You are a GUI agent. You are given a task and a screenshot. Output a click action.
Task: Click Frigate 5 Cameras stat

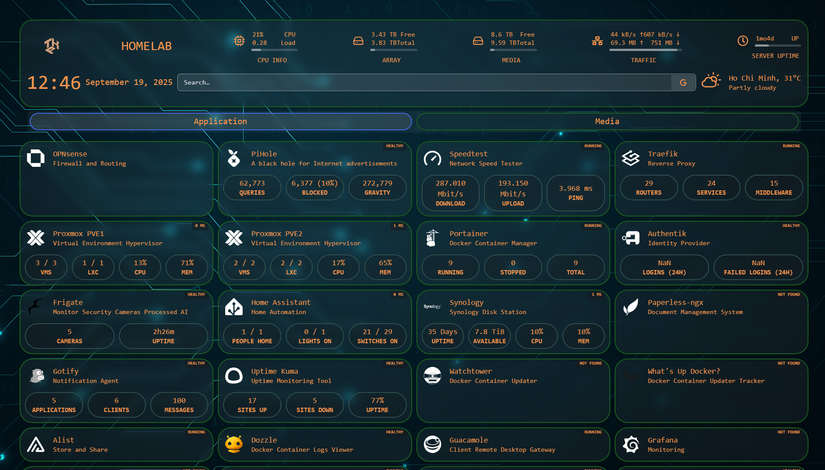tap(69, 336)
